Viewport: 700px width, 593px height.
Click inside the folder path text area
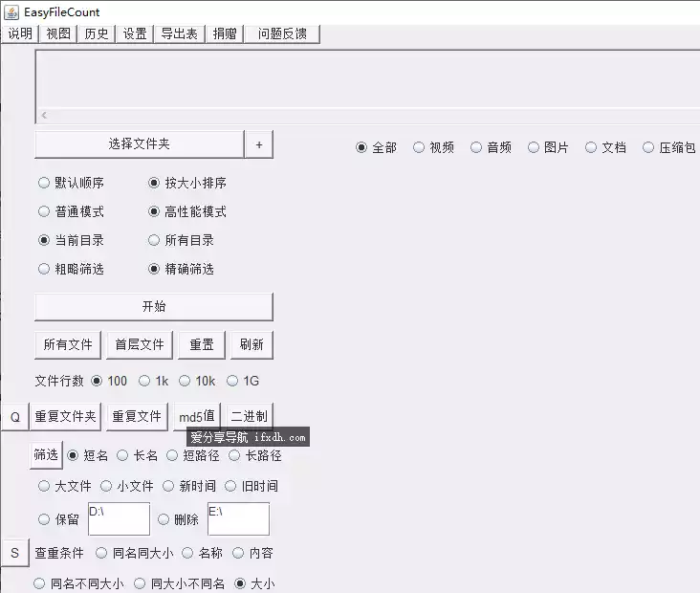coord(368,79)
